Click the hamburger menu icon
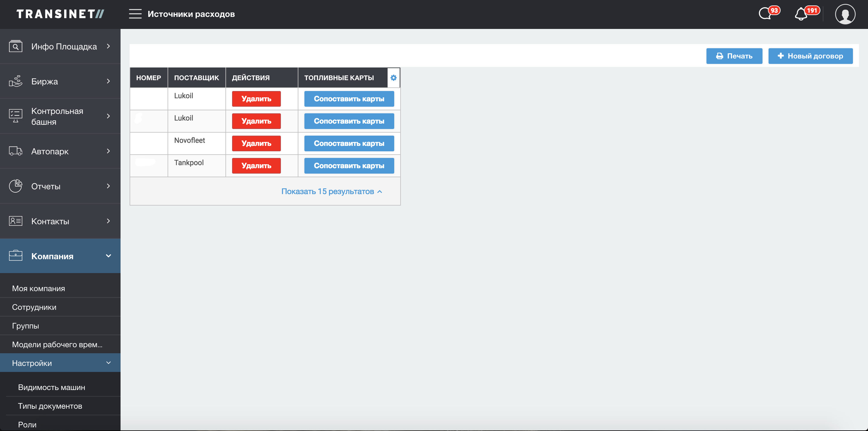The image size is (868, 431). 135,14
